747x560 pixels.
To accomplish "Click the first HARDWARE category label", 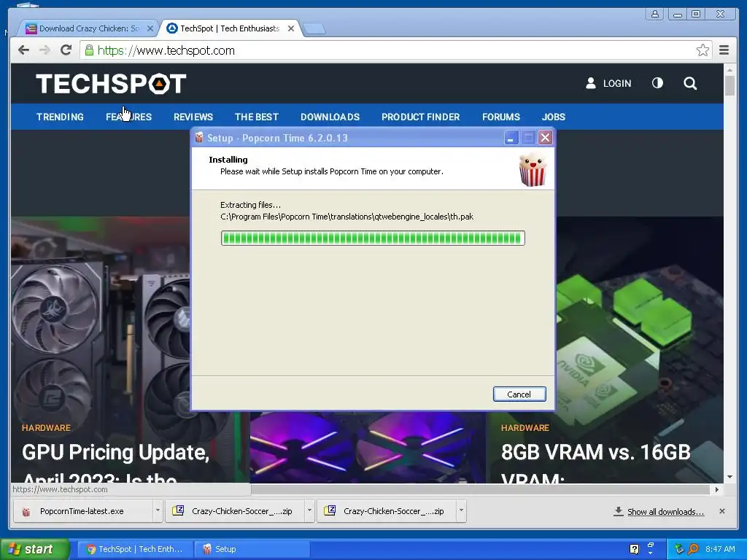I will click(x=46, y=427).
